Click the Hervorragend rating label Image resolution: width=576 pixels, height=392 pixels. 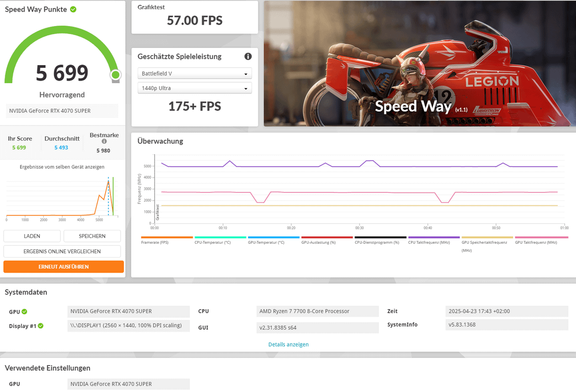point(62,95)
